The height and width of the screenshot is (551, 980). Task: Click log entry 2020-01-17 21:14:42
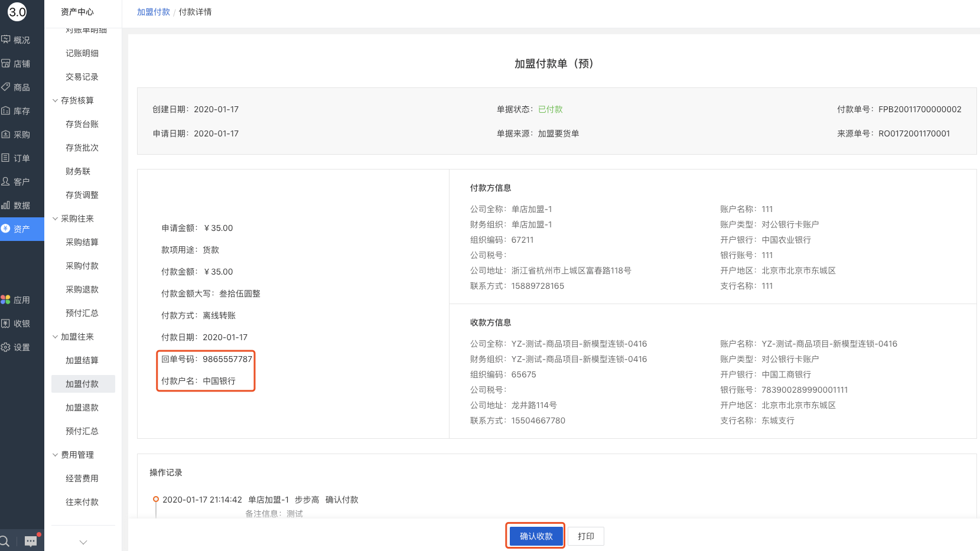point(202,500)
